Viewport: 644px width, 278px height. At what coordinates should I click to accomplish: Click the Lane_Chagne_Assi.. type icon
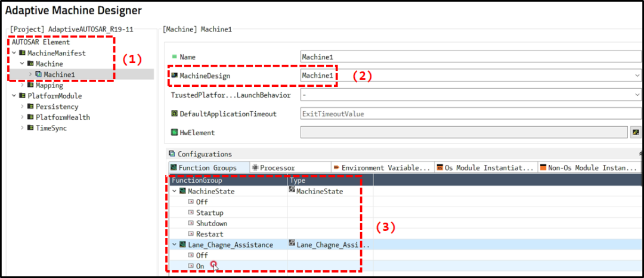[x=292, y=243]
